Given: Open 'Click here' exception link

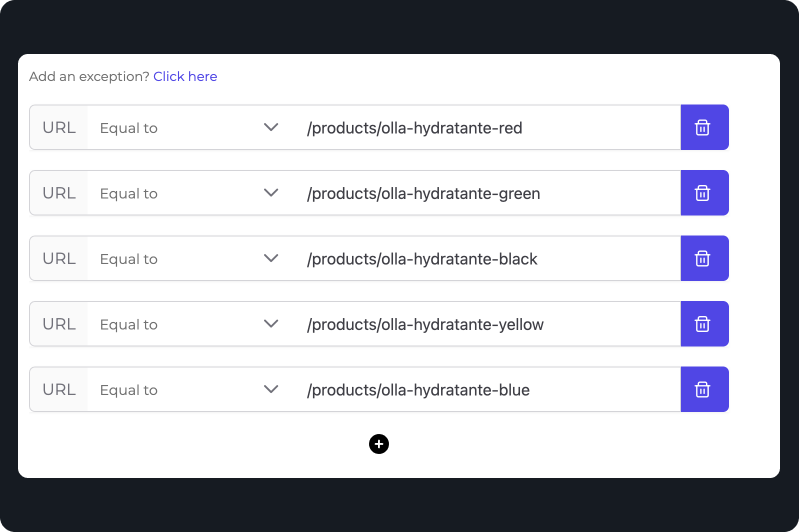Looking at the screenshot, I should coord(185,77).
